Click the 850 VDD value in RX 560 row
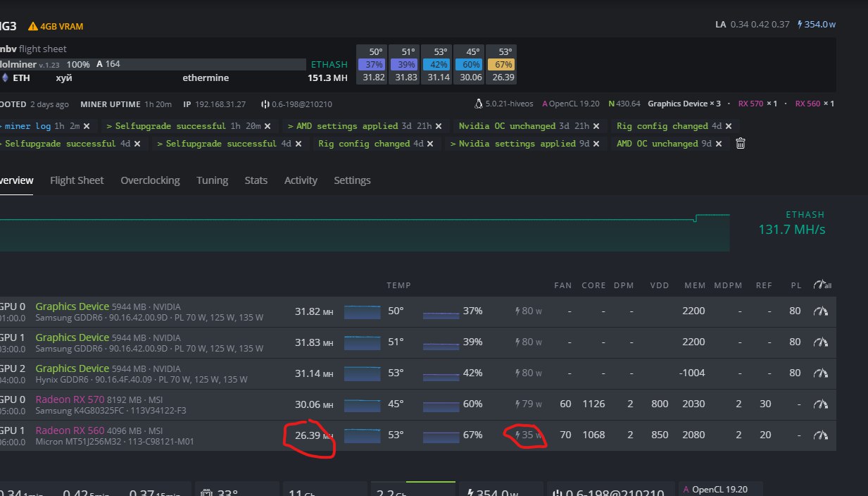 pyautogui.click(x=660, y=435)
